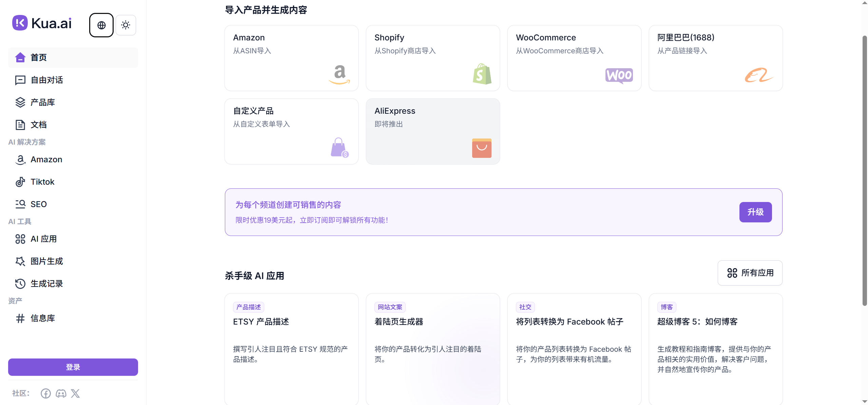Click the 图片生成 sparkle icon
Screen dimensions: 868x405
point(20,261)
